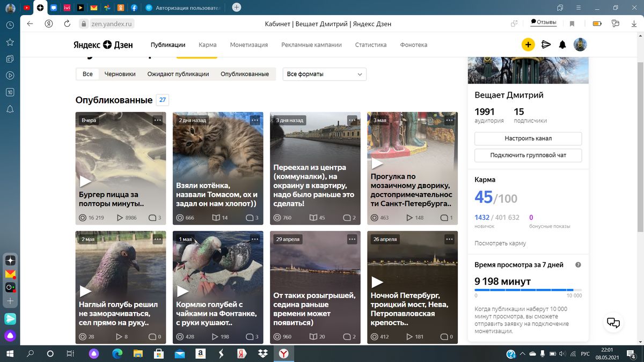This screenshot has height=362, width=644.
Task: Open the three-dot menu on Переехал из центра card
Action: pos(352,120)
